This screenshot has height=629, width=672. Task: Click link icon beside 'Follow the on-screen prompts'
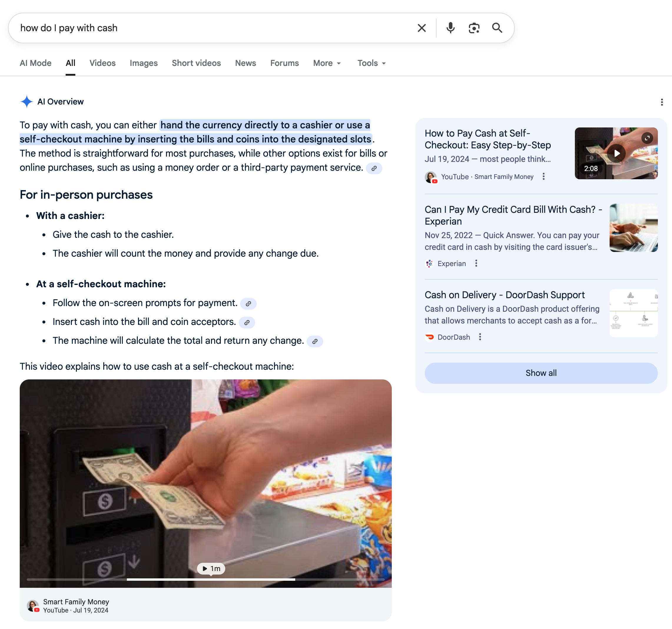click(248, 304)
